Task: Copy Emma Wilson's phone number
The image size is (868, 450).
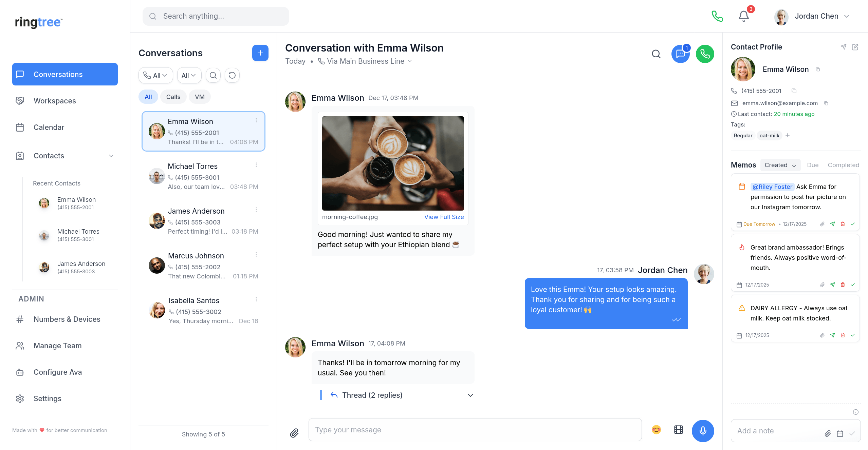Action: click(x=794, y=91)
